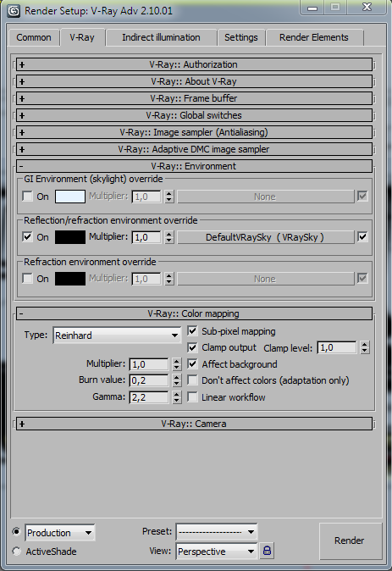The height and width of the screenshot is (571, 392).
Task: Open the Production render mode dropdown
Action: pos(60,533)
